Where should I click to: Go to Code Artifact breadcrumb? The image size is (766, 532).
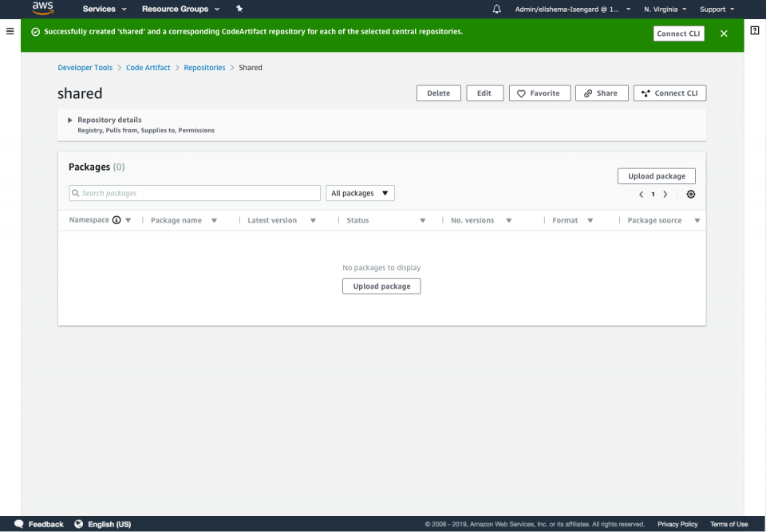pyautogui.click(x=148, y=68)
